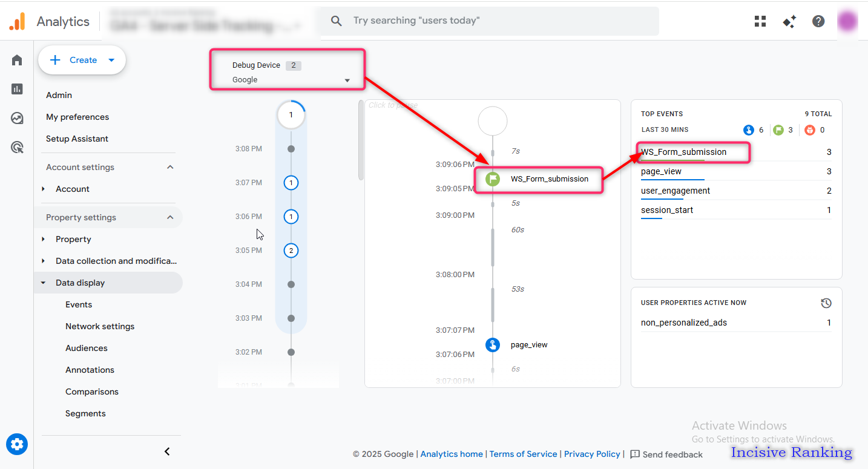The height and width of the screenshot is (469, 868).
Task: Click page_view label in seconds stream
Action: click(x=529, y=345)
